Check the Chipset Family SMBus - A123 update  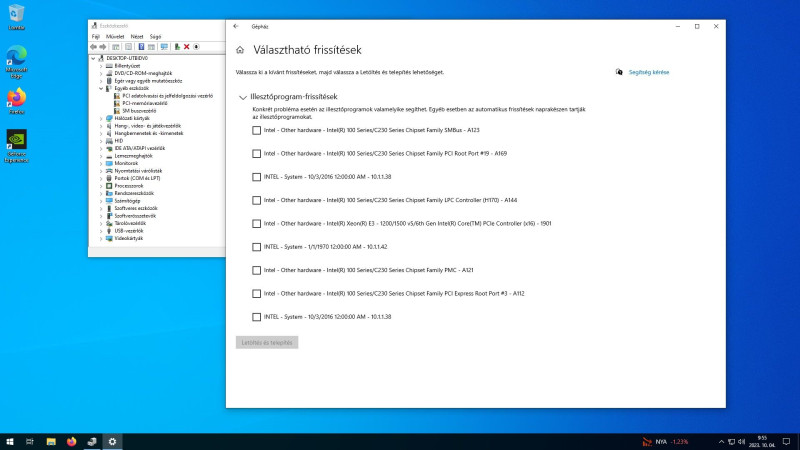coord(257,131)
